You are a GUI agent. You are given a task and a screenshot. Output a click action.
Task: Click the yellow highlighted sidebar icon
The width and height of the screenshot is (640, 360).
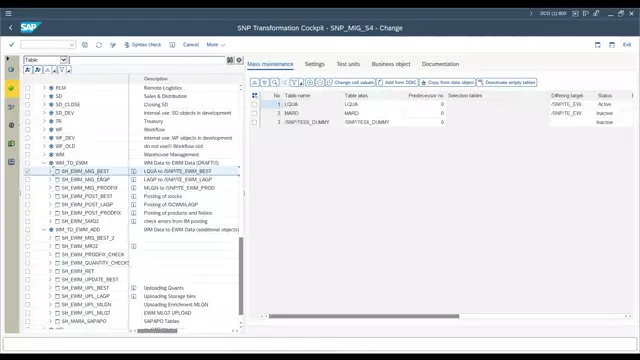[x=11, y=88]
